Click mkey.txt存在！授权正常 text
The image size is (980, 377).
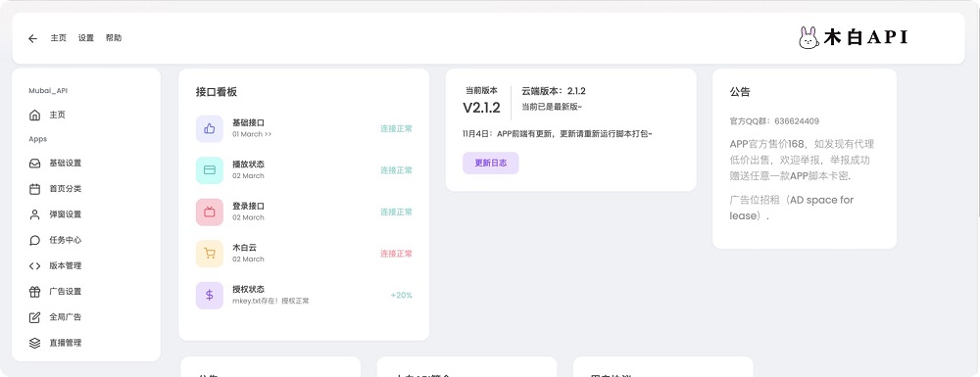point(270,301)
